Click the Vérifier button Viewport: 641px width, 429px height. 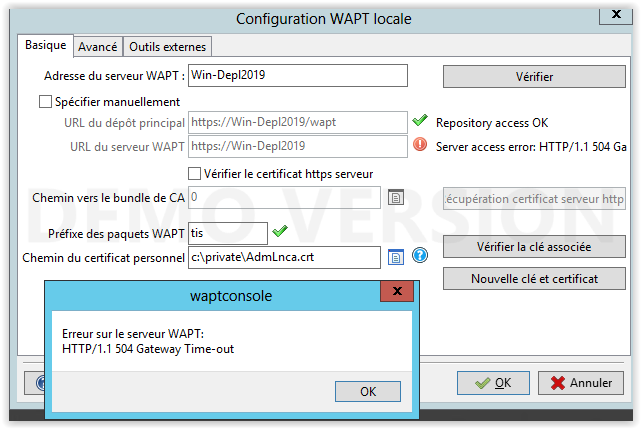point(534,76)
